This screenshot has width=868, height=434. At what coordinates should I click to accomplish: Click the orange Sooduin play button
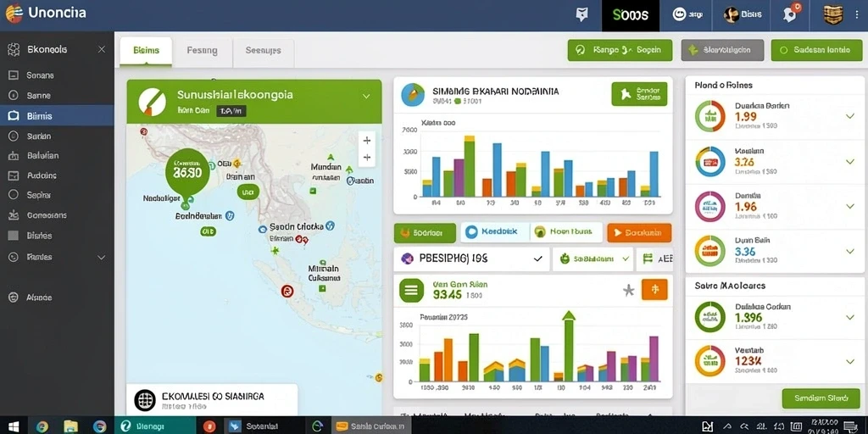(x=639, y=233)
